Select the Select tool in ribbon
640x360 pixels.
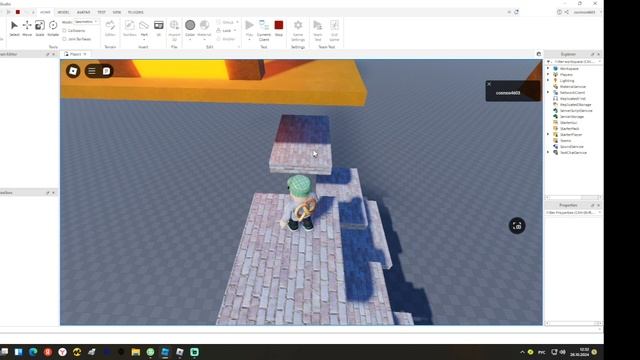click(x=14, y=28)
